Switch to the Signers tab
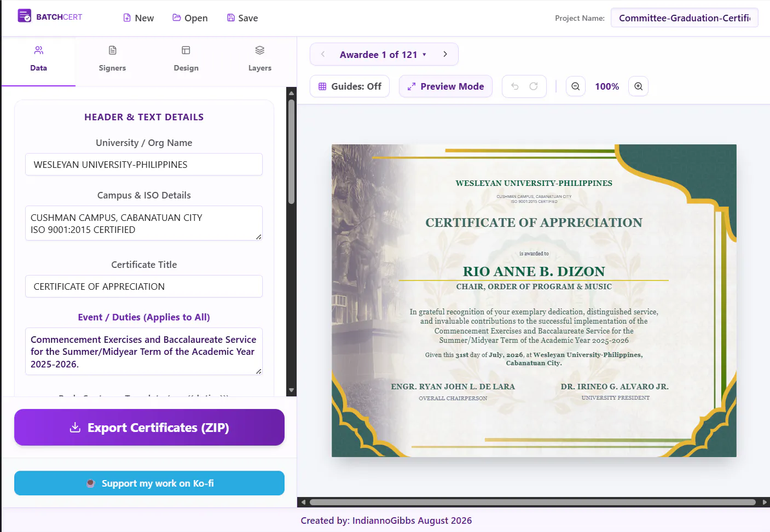Screen dimensions: 770x532 click(x=112, y=60)
